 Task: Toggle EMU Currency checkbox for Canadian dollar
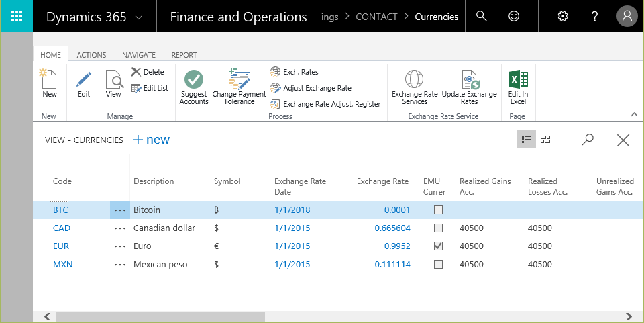[x=438, y=228]
